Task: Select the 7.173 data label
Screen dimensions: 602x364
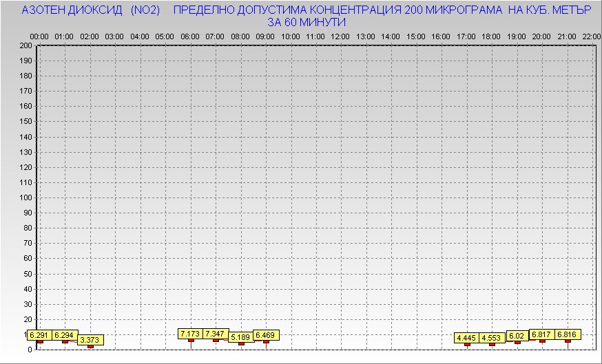Action: (190, 334)
